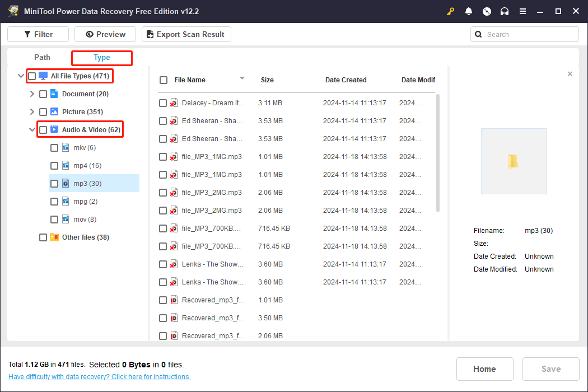
Task: Open the headphones support icon
Action: tap(505, 11)
